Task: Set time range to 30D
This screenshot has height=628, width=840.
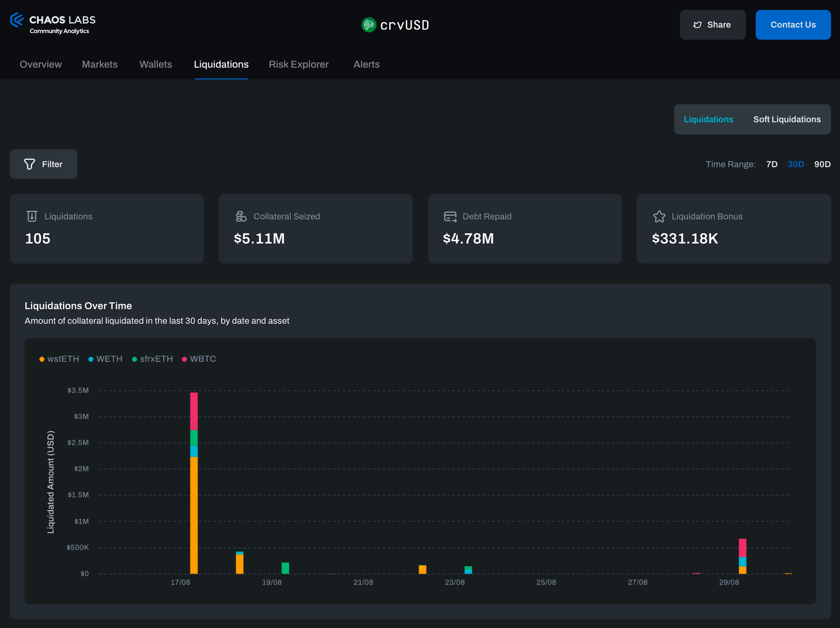Action: [x=796, y=164]
